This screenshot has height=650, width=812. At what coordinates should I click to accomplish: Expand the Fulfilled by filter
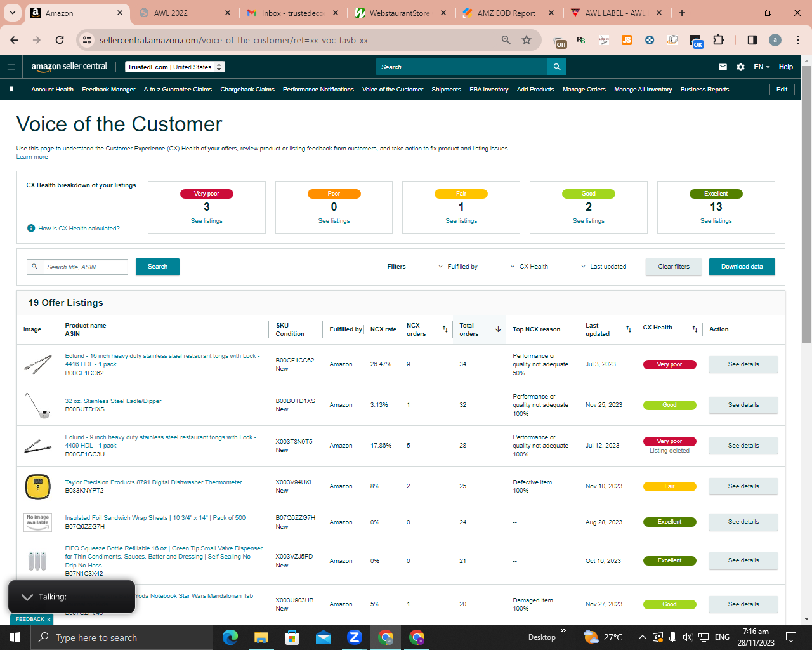click(458, 267)
